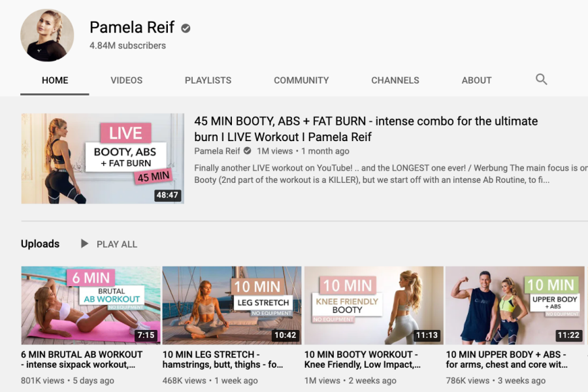Select the Channels tab
Viewport: 588px width, 392px height.
(x=395, y=80)
